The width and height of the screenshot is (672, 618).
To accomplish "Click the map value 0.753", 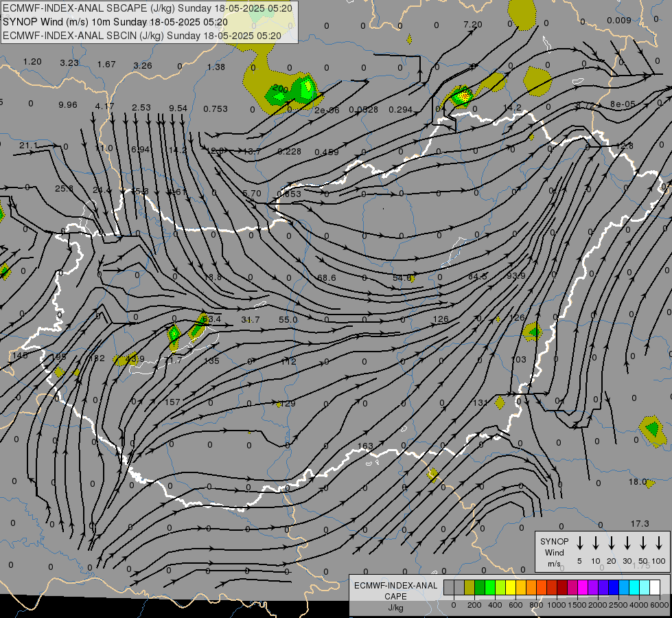I will 216,109.
